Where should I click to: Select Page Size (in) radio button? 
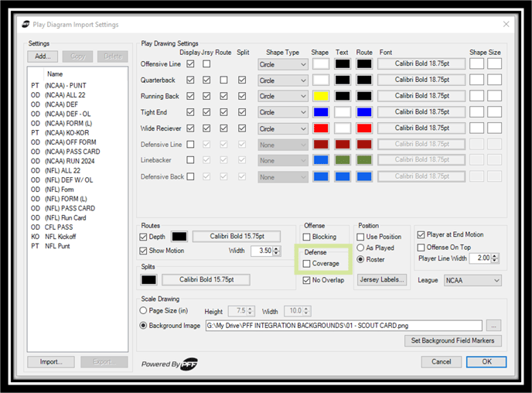coord(143,310)
